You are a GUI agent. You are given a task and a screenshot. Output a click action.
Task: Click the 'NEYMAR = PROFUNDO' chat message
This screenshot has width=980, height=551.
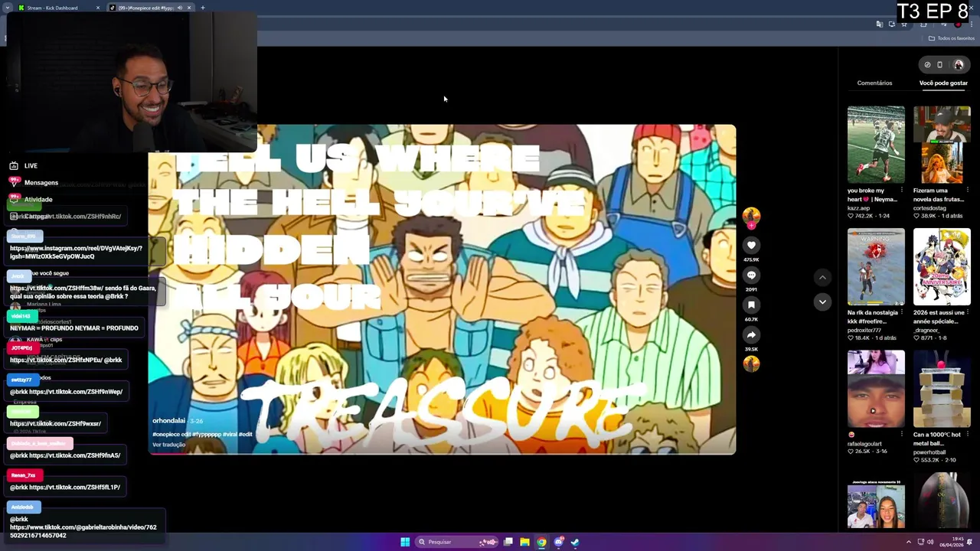pos(74,328)
